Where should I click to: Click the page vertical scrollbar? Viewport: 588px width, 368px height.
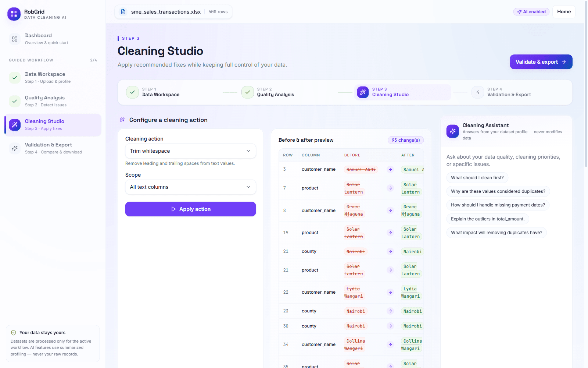click(586, 85)
